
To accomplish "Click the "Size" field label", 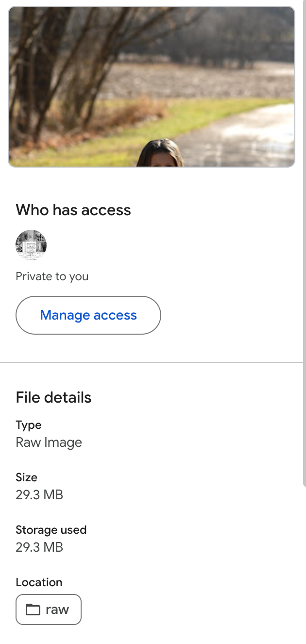I will [x=26, y=477].
